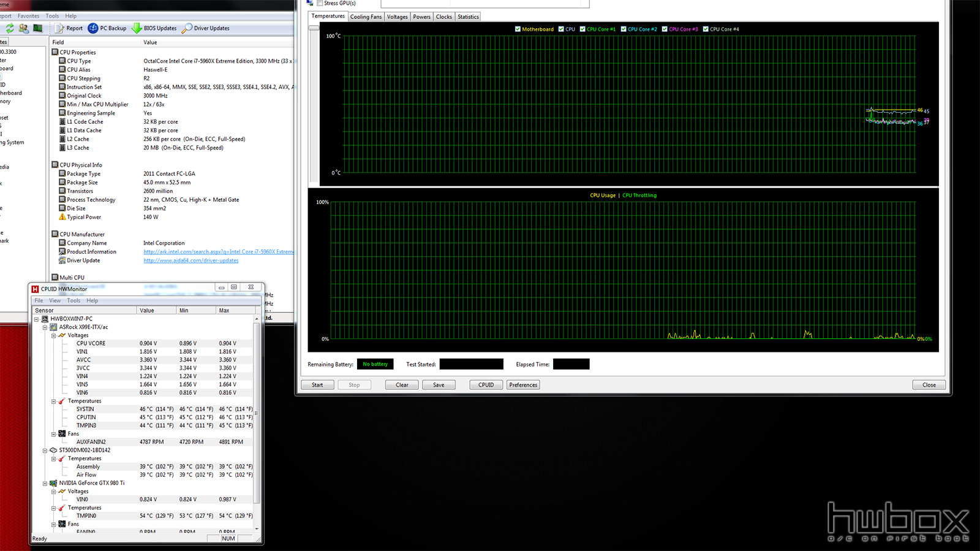
Task: Click the ASRock Voltages lightning icon
Action: [62, 335]
